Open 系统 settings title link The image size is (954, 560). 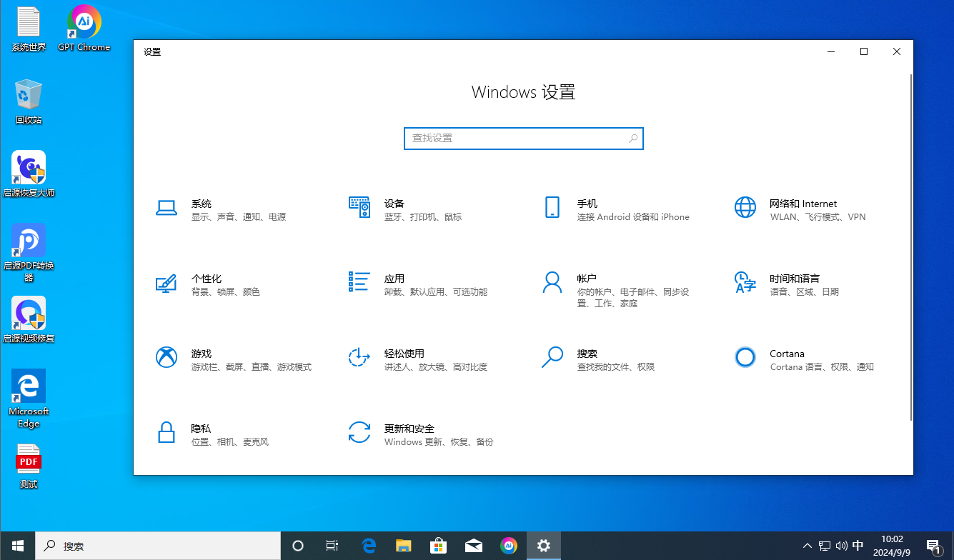pyautogui.click(x=202, y=204)
